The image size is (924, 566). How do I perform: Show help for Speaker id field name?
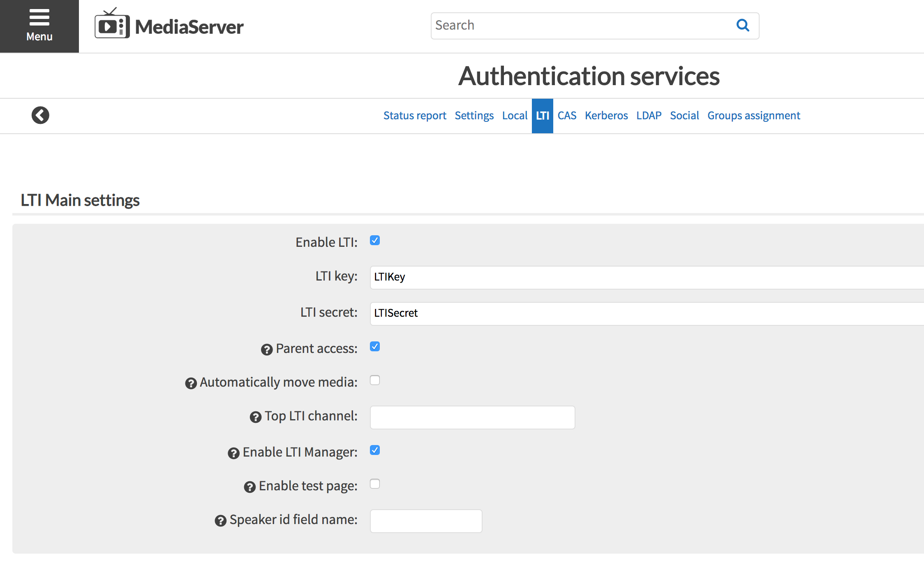tap(221, 521)
